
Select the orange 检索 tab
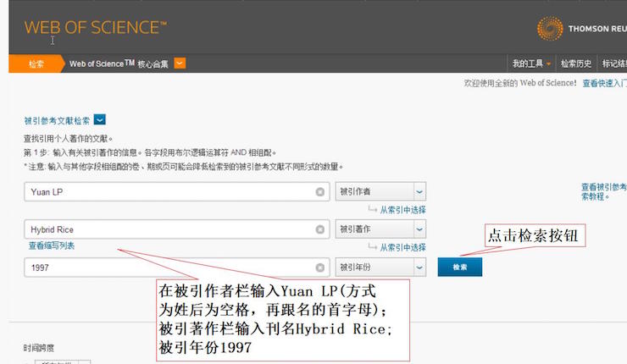pyautogui.click(x=36, y=64)
